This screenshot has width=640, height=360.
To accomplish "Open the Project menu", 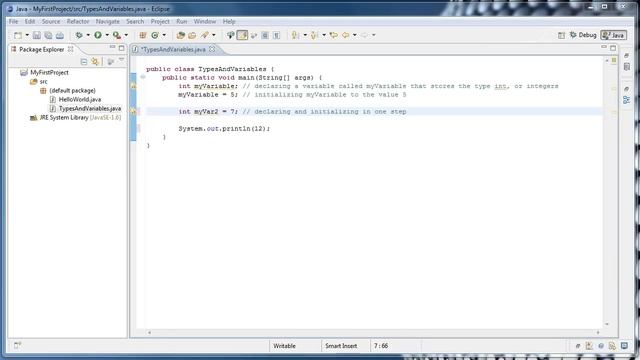I will (x=160, y=22).
